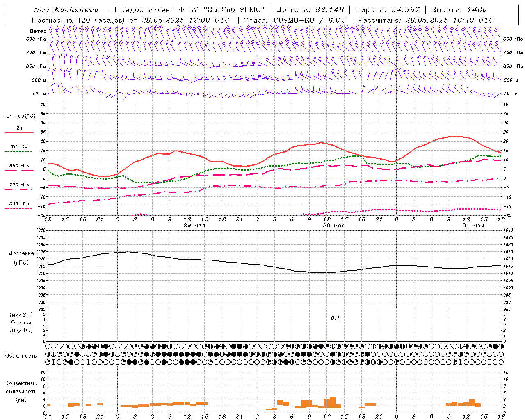
Task: Click the '500 гПа' temperature legend entry
Action: 19,204
